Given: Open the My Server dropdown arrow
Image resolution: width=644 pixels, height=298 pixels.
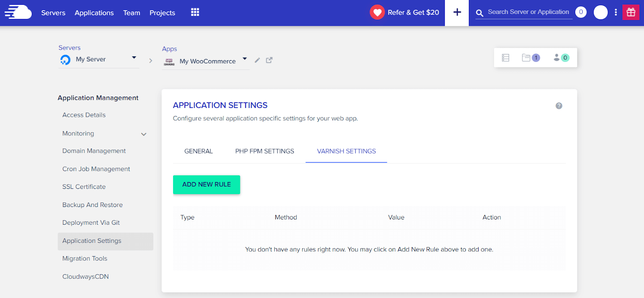Looking at the screenshot, I should point(134,58).
